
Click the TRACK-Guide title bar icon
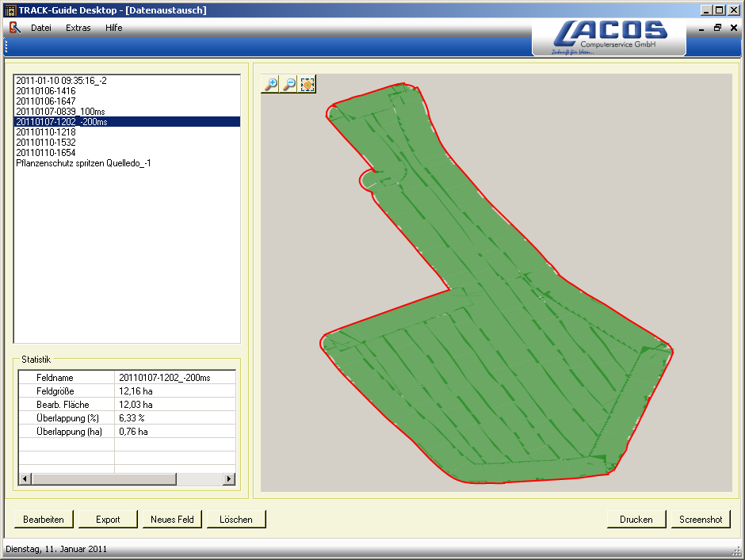(x=10, y=10)
